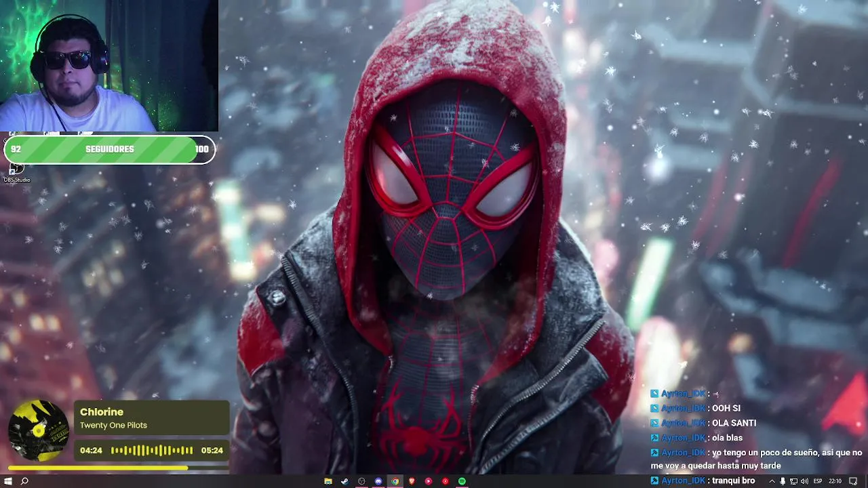The width and height of the screenshot is (868, 488).
Task: Click username Ayrton_IDK on the OLA SANTI line
Action: (683, 423)
